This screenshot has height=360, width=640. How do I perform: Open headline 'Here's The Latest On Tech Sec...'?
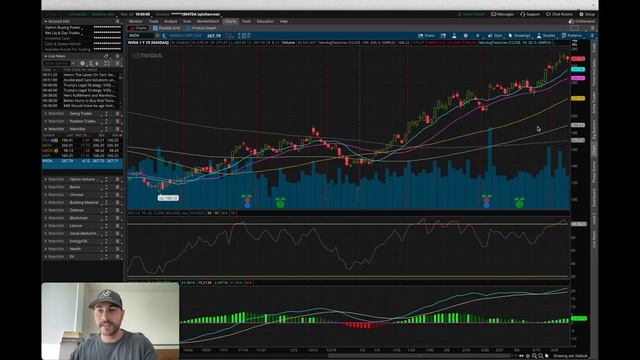pyautogui.click(x=89, y=75)
